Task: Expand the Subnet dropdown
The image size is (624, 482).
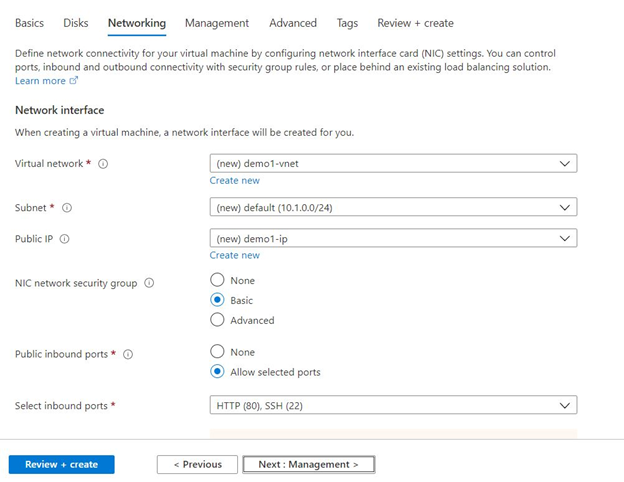Action: click(x=393, y=208)
